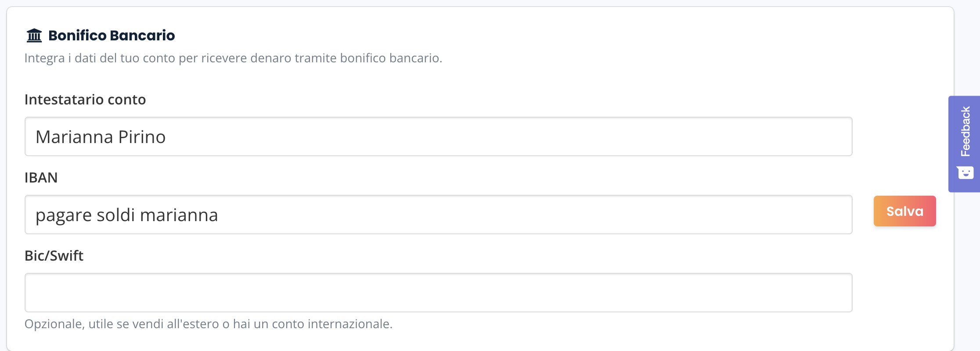The width and height of the screenshot is (980, 351).
Task: Click the Intestatario conto label
Action: pyautogui.click(x=85, y=100)
